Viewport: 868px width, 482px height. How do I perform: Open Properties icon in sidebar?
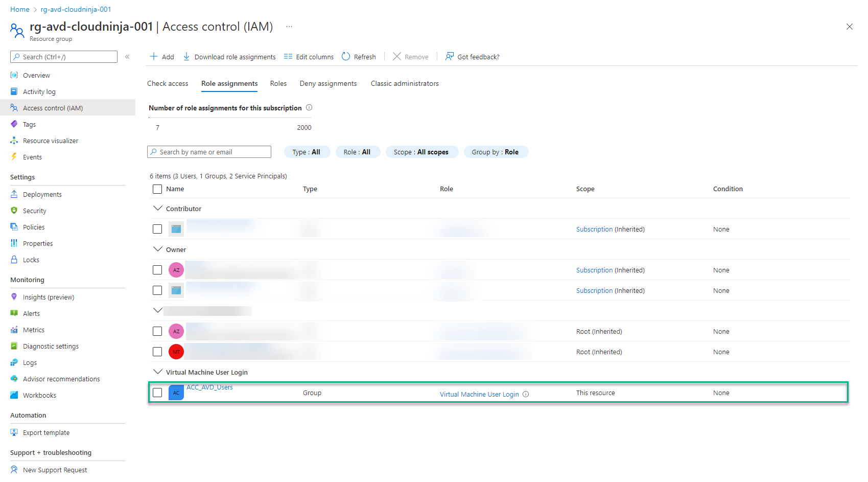[x=14, y=243]
